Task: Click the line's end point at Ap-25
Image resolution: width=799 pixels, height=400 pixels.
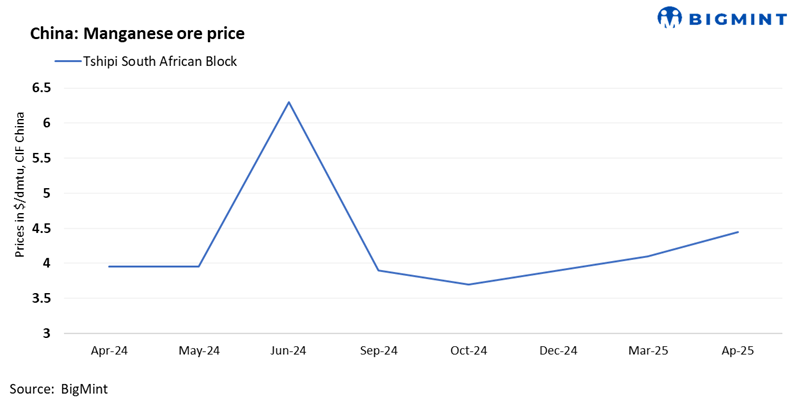Action: [x=738, y=232]
